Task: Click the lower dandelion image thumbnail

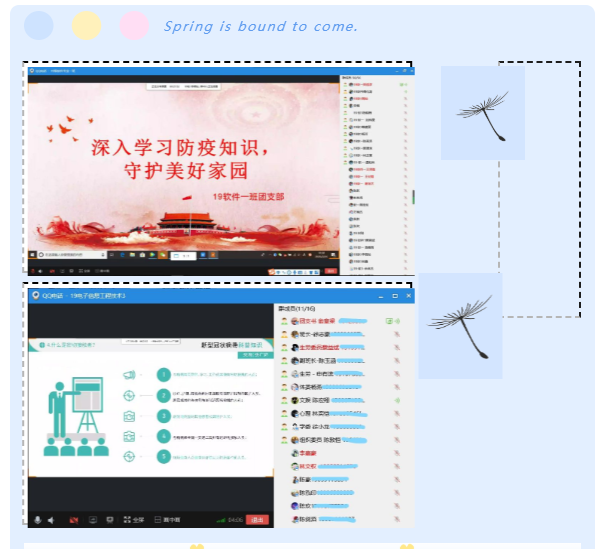Action: tap(459, 325)
